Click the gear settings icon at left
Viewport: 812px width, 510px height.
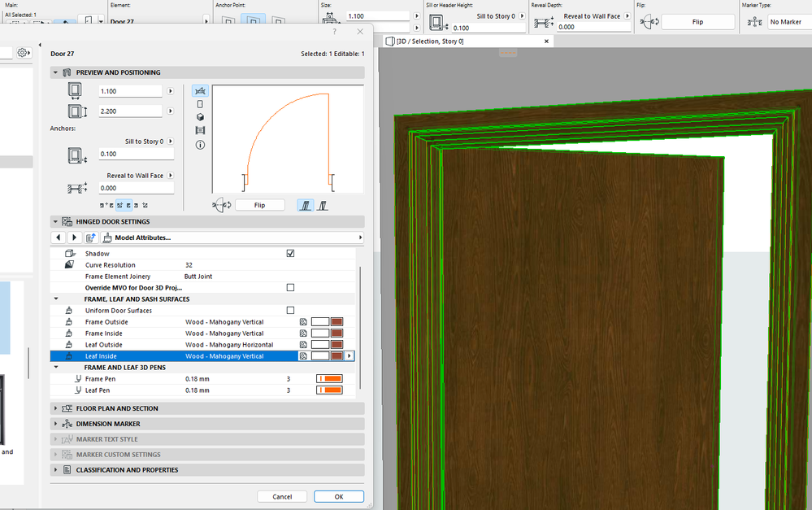24,53
